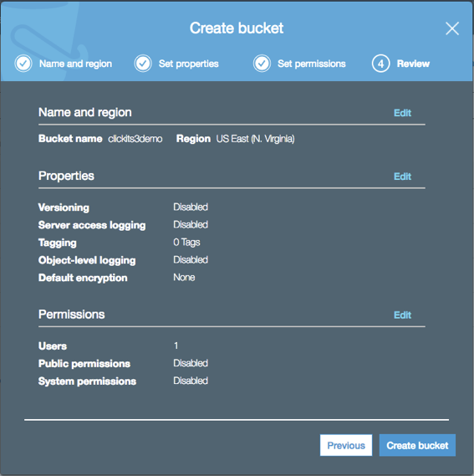Click the US East (N. Virginia) region value
Viewport: 474px width, 476px height.
[255, 139]
